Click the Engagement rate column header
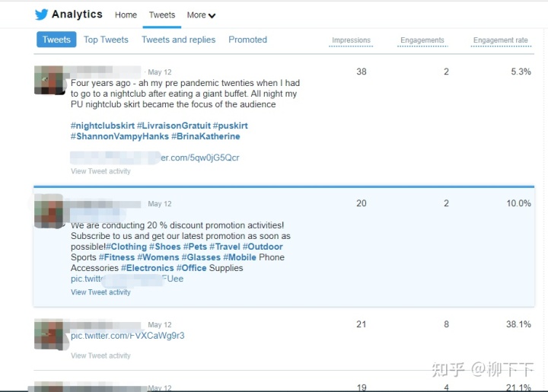 [501, 40]
